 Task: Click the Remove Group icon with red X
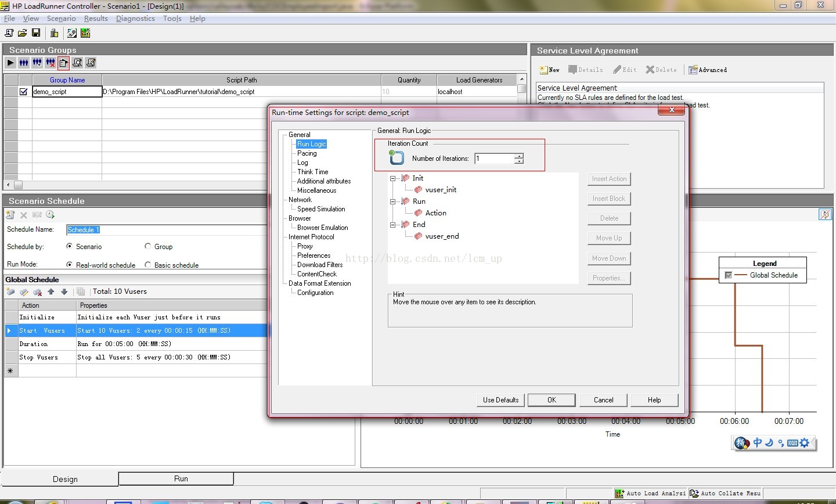click(51, 63)
